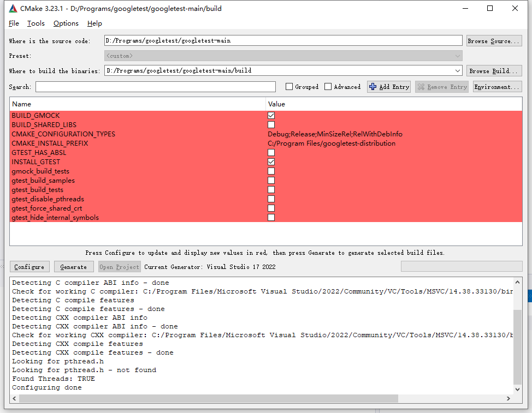532x413 pixels.
Task: Click the Search input field
Action: click(x=155, y=87)
